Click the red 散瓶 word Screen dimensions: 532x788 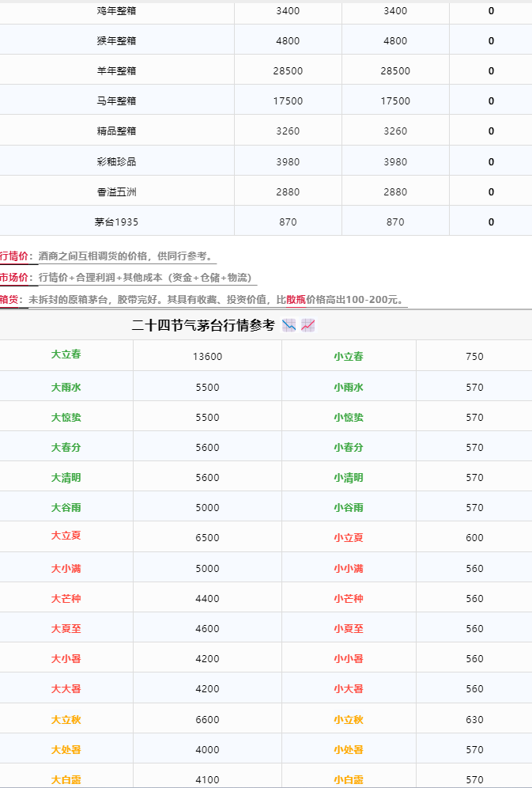[296, 300]
